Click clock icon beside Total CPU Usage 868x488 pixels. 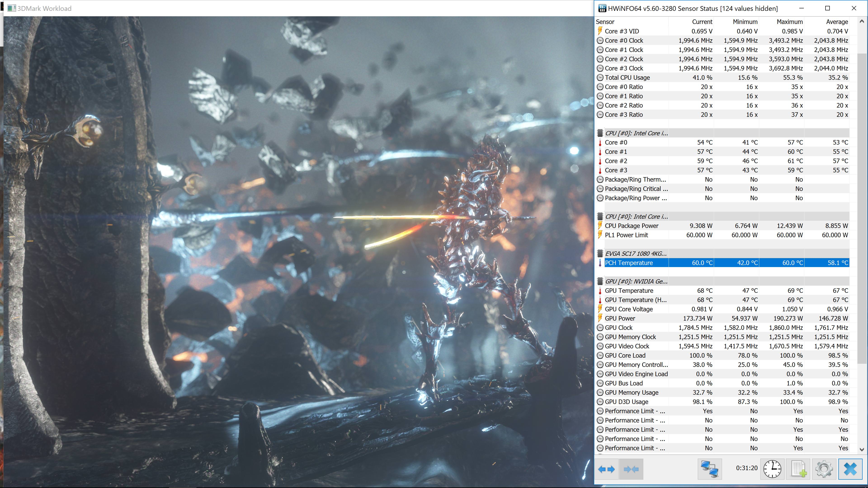(600, 77)
